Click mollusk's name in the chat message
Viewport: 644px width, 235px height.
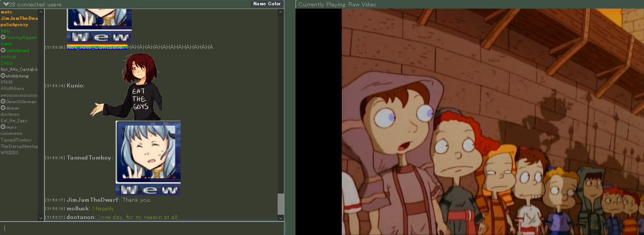pyautogui.click(x=78, y=208)
